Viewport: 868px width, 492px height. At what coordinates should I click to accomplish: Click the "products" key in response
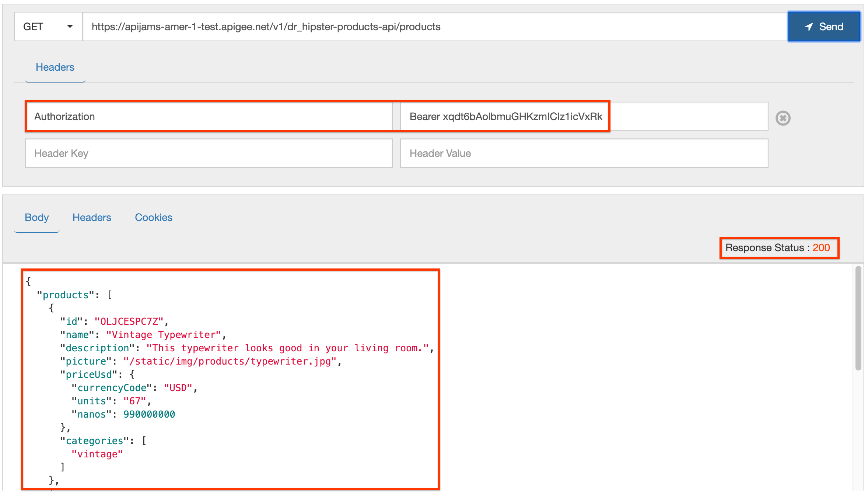[x=66, y=295]
